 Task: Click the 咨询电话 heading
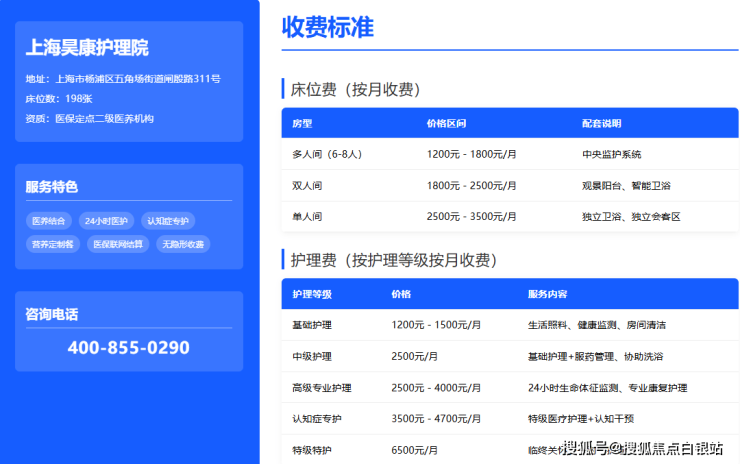click(x=51, y=314)
